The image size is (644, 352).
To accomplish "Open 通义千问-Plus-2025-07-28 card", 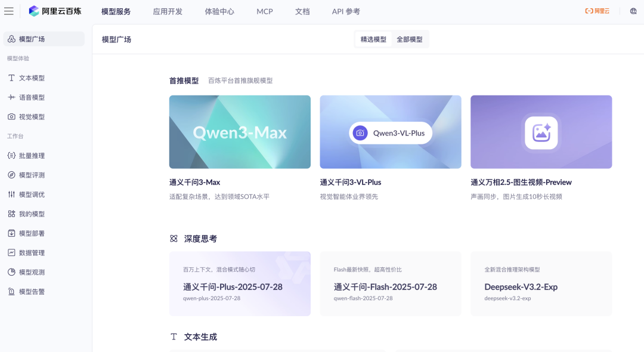I will point(240,284).
